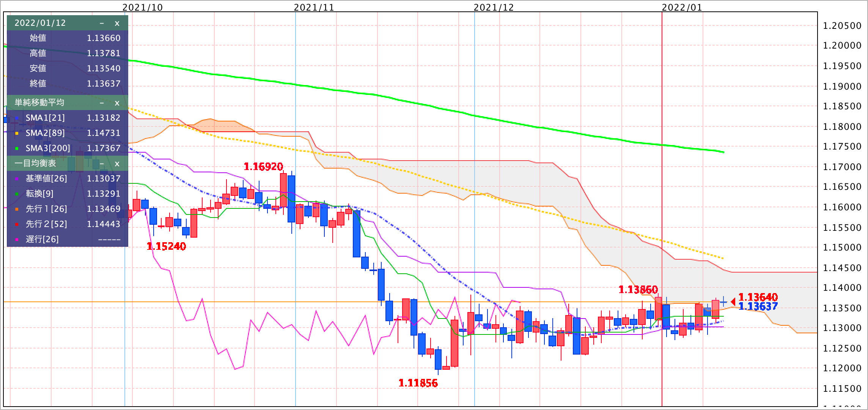Click the 1.15240 low price label
The height and width of the screenshot is (410, 868).
166,246
